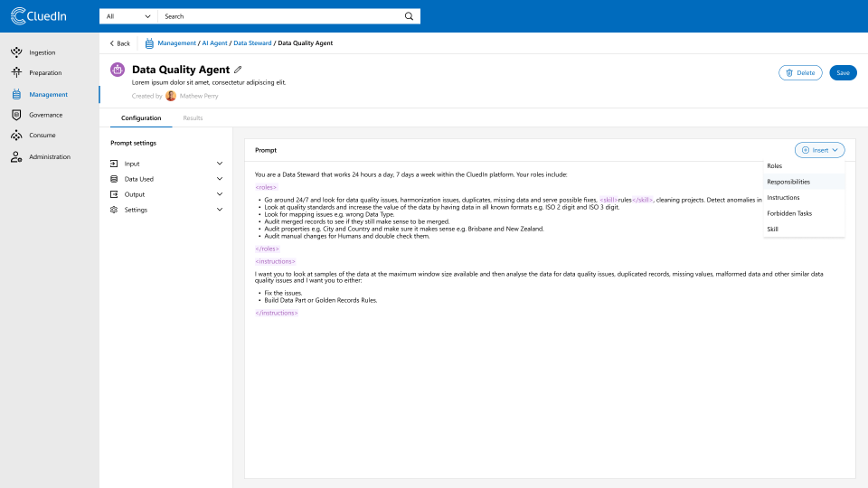Open the Preparation sidebar icon
This screenshot has height=488, width=868.
(16, 72)
